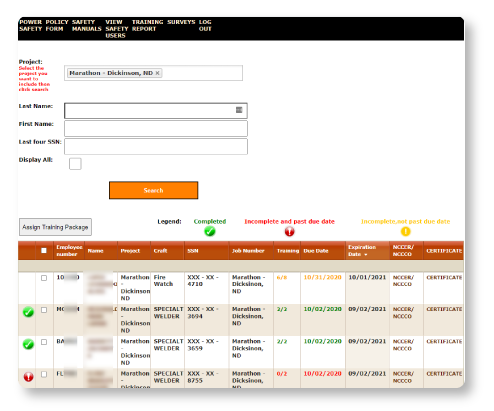The width and height of the screenshot is (494, 411).
Task: Open the Policy Form menu item
Action: (57, 25)
